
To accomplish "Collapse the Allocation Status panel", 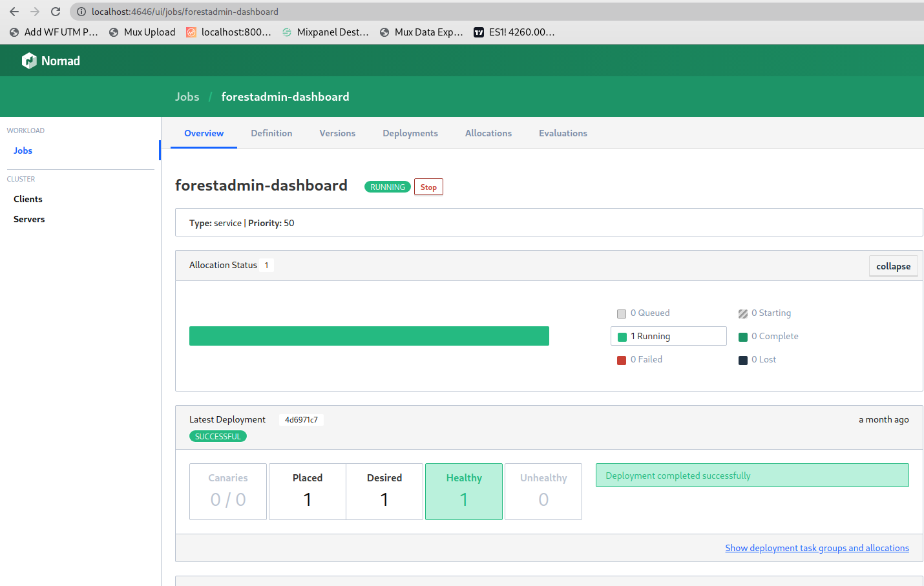I will pos(893,266).
